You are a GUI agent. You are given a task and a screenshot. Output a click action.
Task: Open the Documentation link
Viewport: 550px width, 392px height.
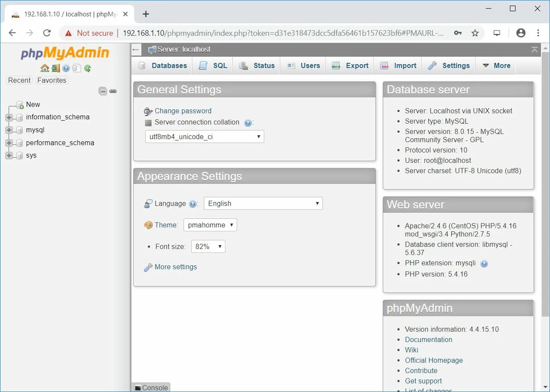pos(428,339)
